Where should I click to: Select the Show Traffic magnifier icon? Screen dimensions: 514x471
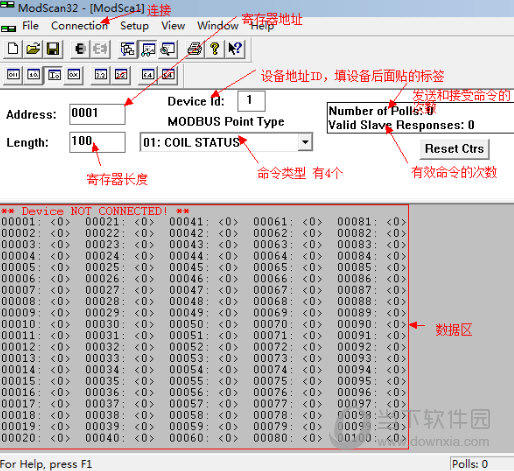click(x=168, y=49)
